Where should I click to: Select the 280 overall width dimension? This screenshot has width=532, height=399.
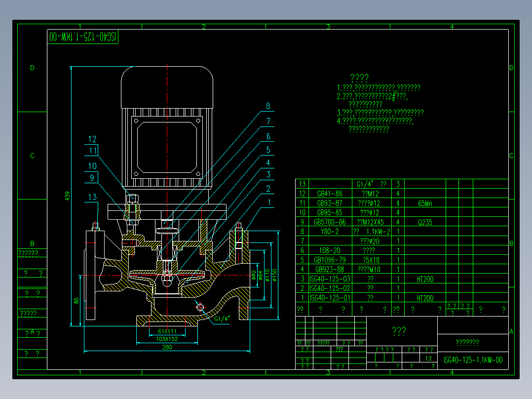click(x=166, y=347)
